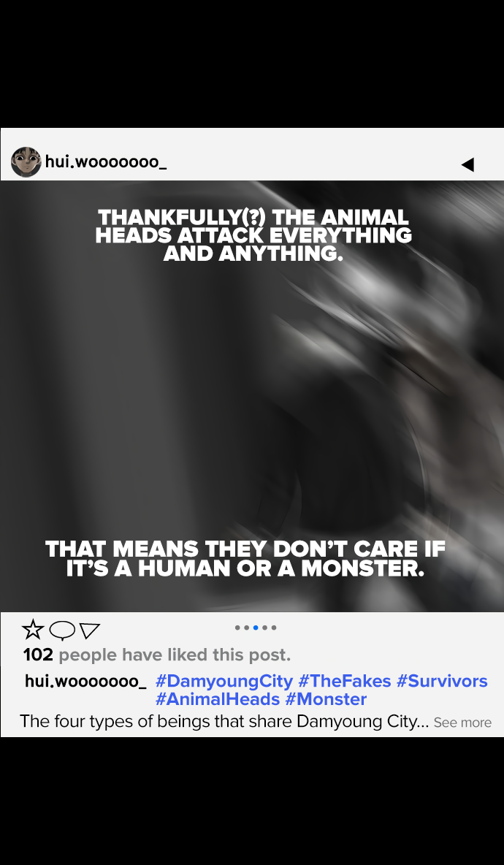Open #TheFakes hashtag

[x=345, y=682]
